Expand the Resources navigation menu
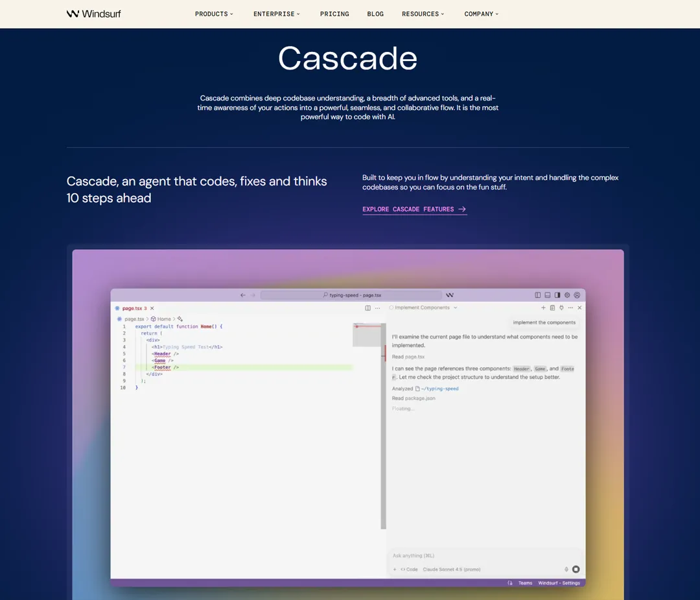Viewport: 700px width, 600px height. click(423, 14)
